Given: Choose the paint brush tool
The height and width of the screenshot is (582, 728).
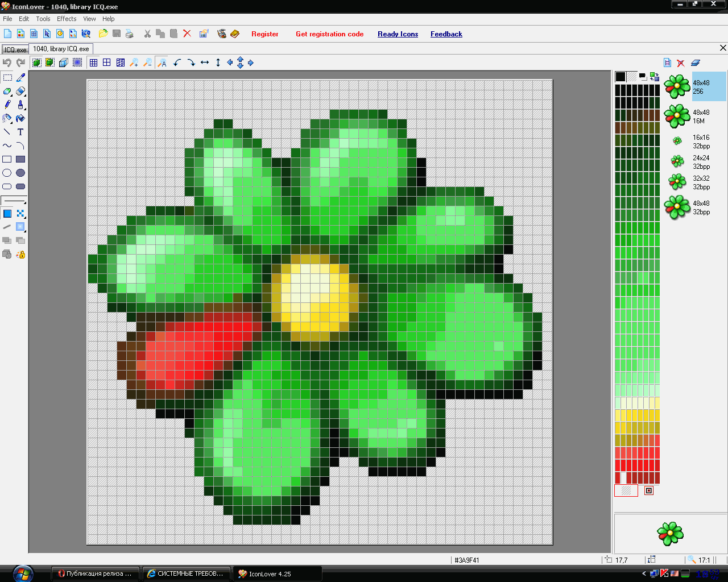Looking at the screenshot, I should 20,105.
